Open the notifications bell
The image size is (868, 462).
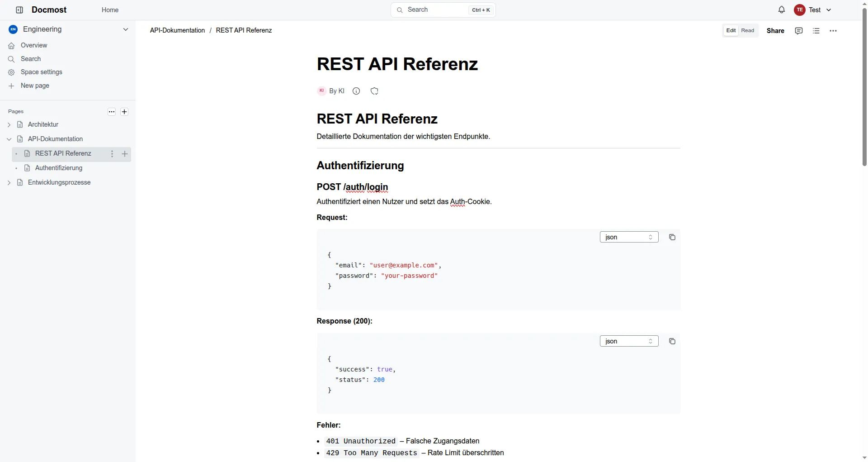(x=782, y=10)
